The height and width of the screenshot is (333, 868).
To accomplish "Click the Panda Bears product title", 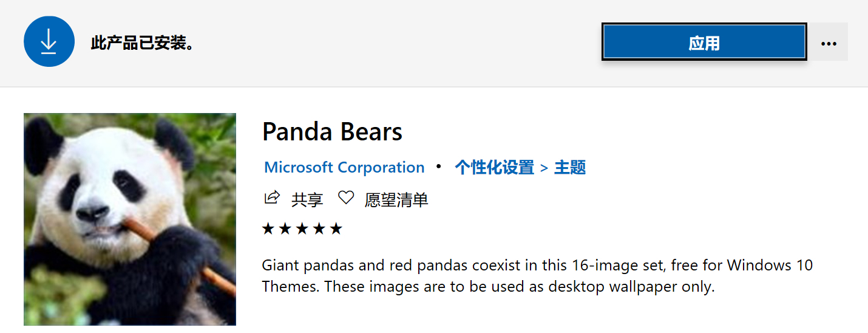I will (x=332, y=132).
